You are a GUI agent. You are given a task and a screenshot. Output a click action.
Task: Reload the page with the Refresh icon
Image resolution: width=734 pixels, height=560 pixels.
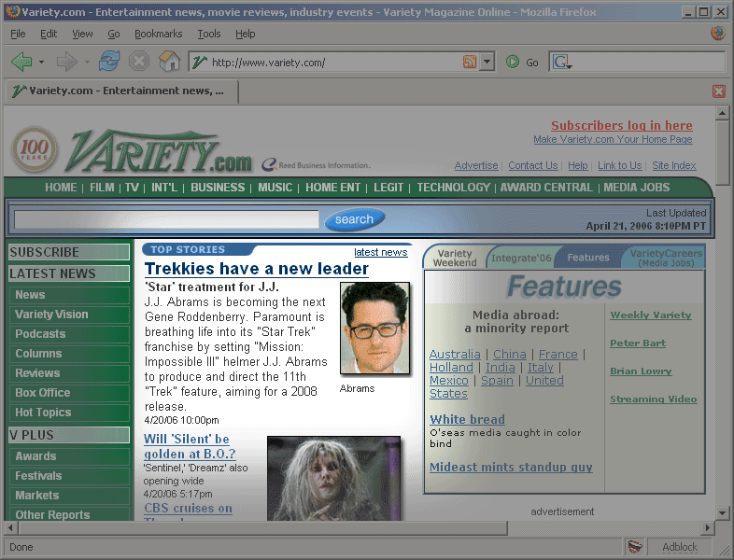(109, 63)
